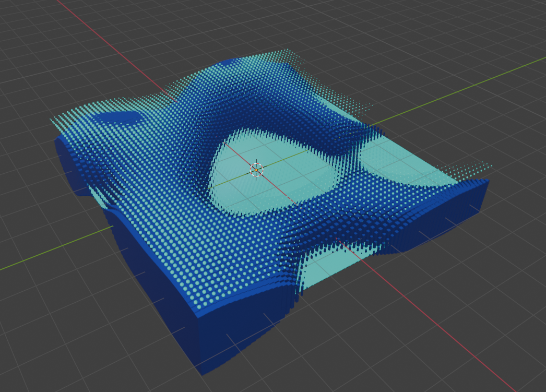Click the 3D cursor crosshair at the origin
The image size is (546, 392).
[x=256, y=170]
